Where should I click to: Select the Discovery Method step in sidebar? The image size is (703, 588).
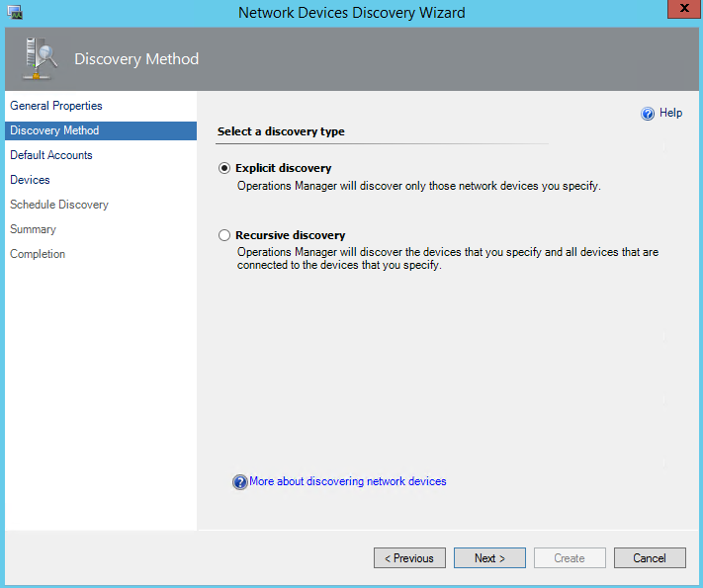coord(54,130)
